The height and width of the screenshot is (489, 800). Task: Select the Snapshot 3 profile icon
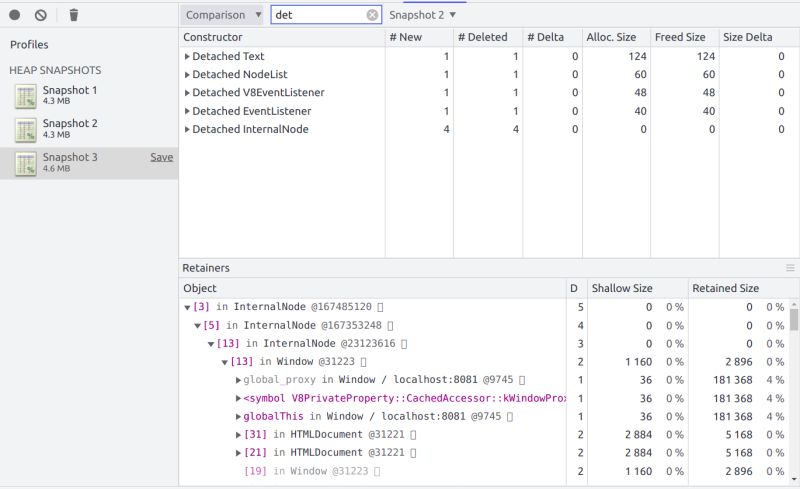coord(26,164)
